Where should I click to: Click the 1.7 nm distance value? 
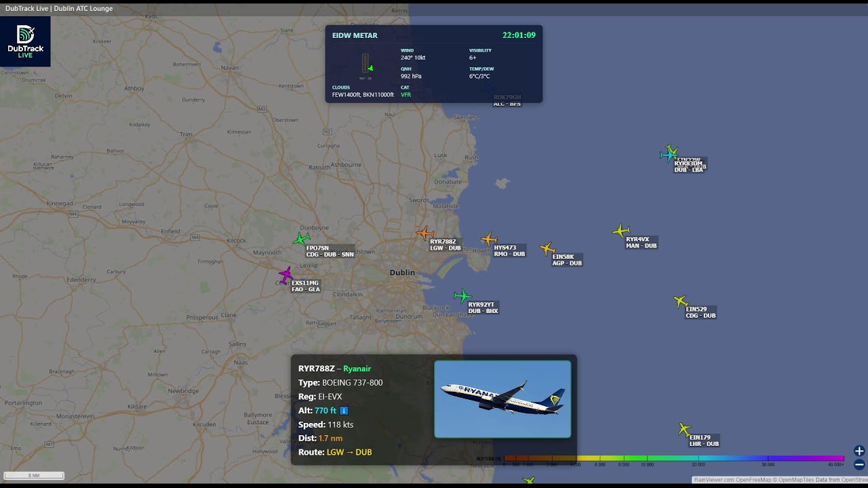(330, 439)
